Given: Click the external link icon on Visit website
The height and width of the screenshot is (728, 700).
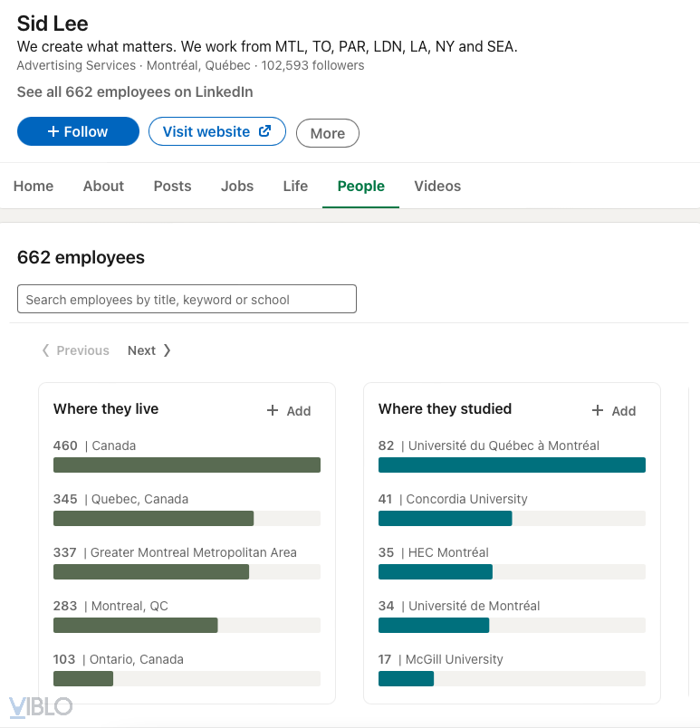Looking at the screenshot, I should click(265, 131).
